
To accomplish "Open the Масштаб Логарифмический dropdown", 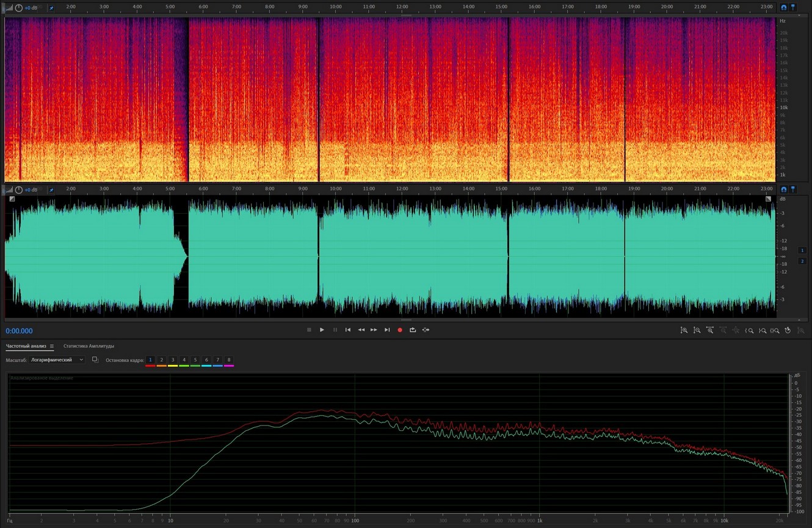I will [57, 360].
